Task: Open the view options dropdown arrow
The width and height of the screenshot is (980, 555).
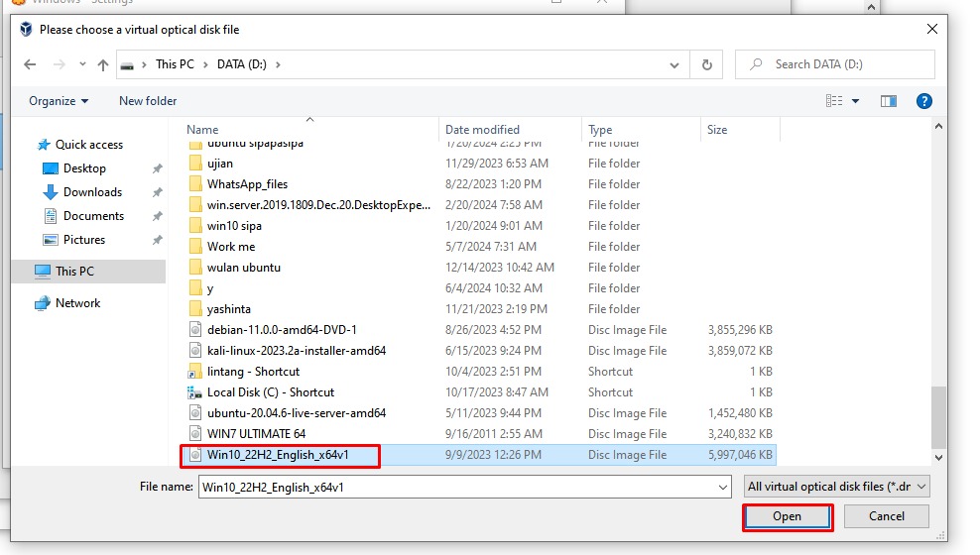Action: (856, 101)
